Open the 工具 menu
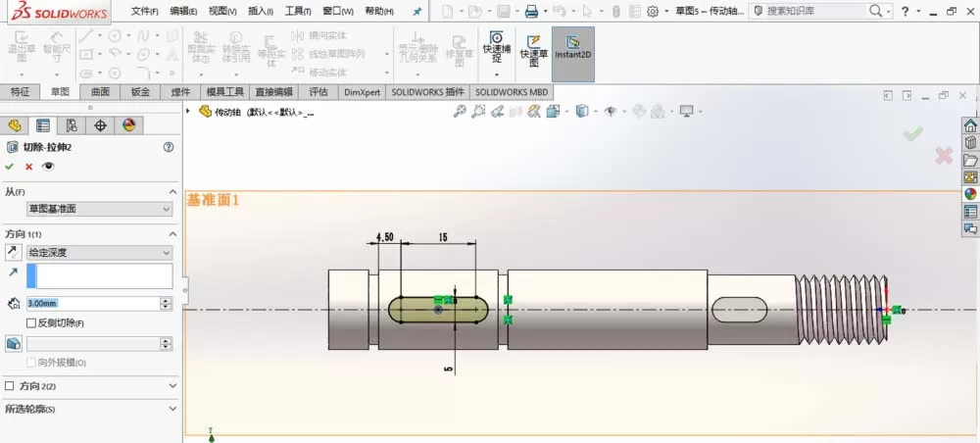 (x=298, y=11)
